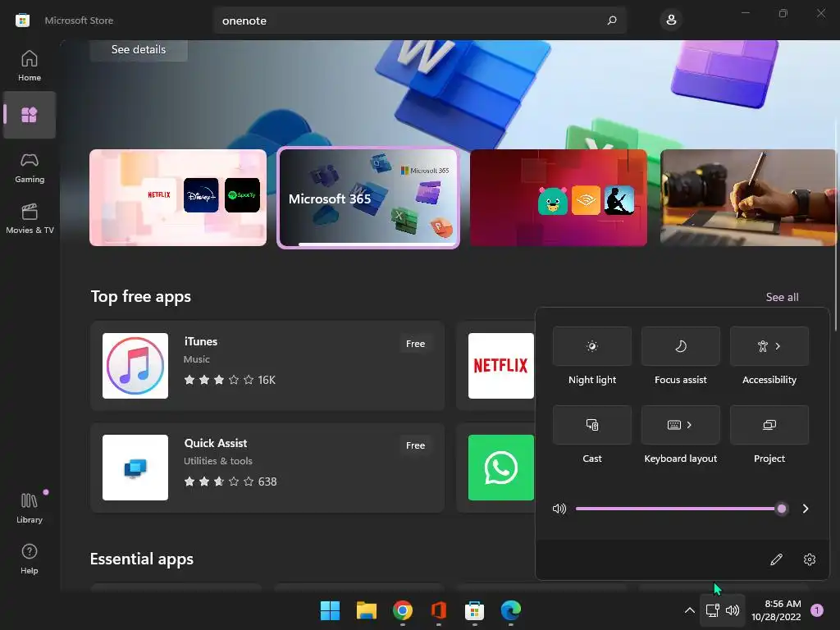Launch File Explorer from taskbar
The image size is (840, 630).
367,610
